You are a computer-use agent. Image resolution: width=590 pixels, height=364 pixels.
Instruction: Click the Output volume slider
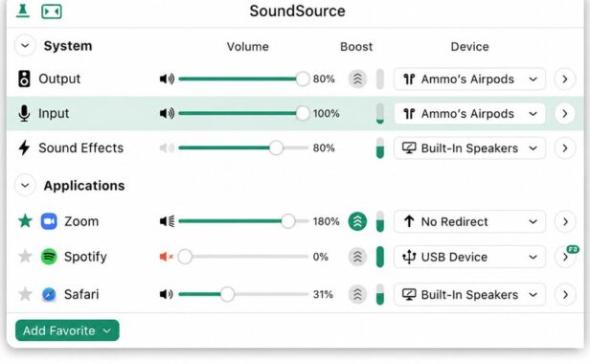[x=244, y=80]
